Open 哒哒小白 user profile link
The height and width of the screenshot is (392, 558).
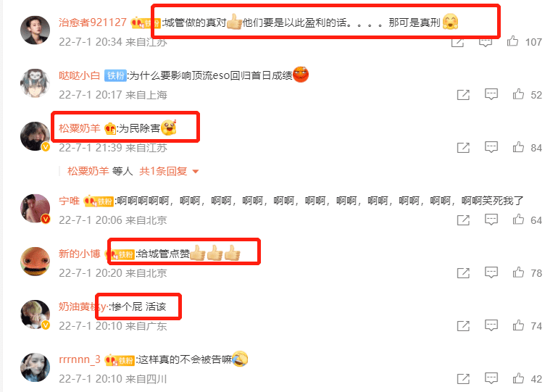[x=80, y=75]
